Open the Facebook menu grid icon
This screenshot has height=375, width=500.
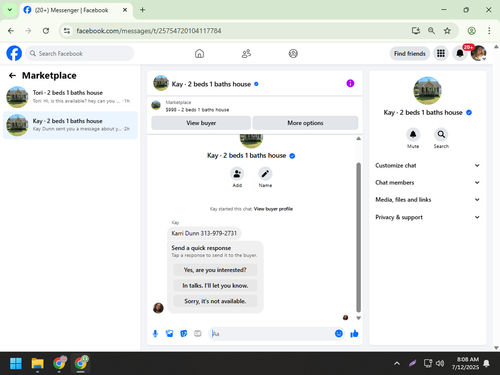pos(441,53)
